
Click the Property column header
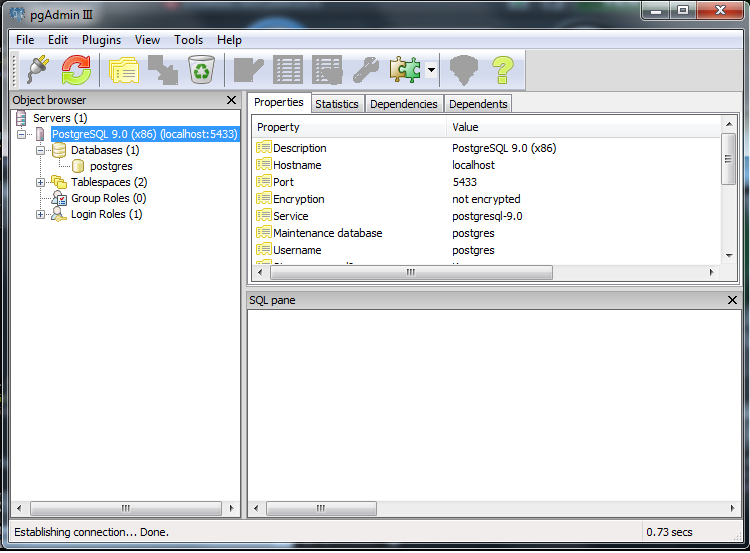pyautogui.click(x=350, y=127)
